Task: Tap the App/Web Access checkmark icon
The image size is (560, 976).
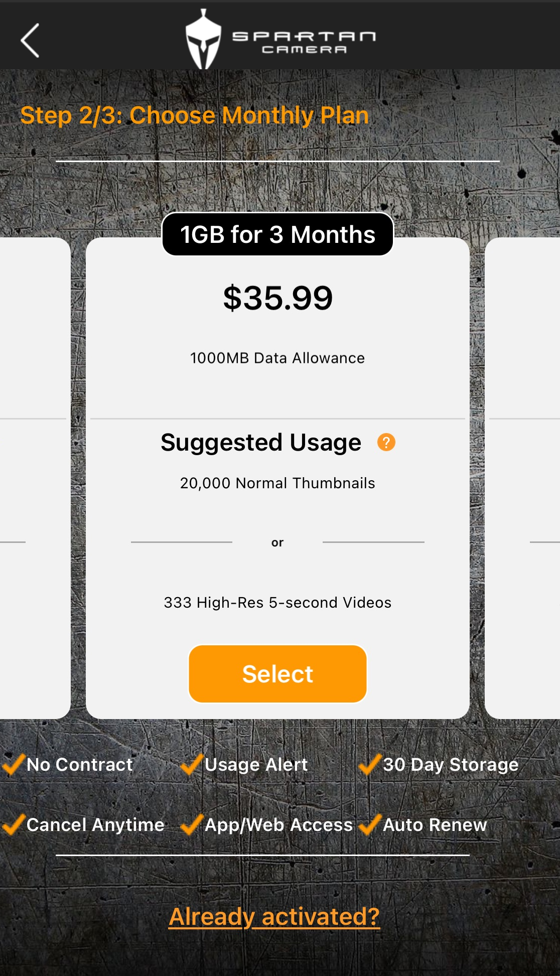Action: 192,824
